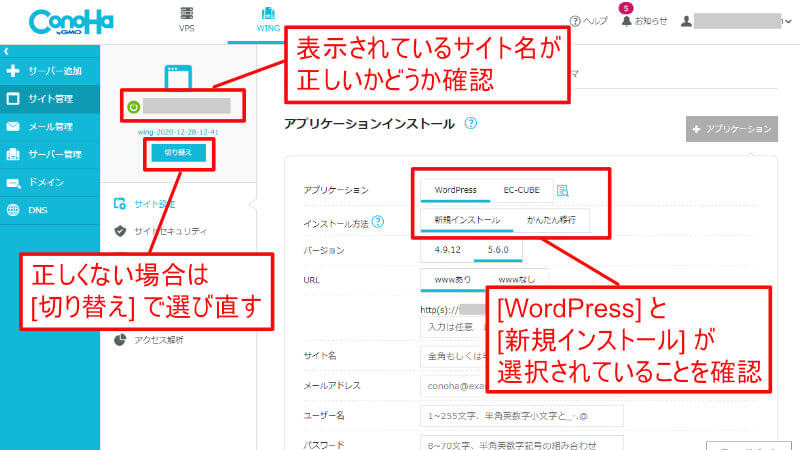Open サイトセキュリティ submenu item
This screenshot has width=800, height=450.
170,231
